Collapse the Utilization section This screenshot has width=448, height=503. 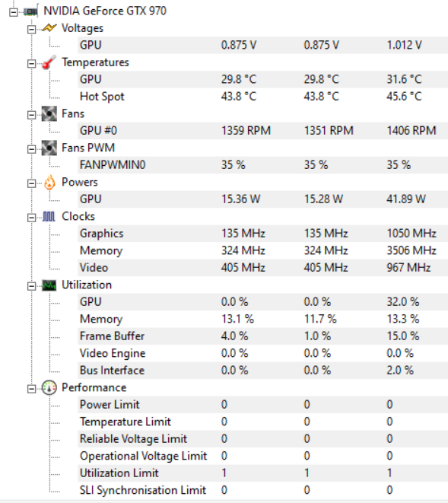[x=31, y=286]
